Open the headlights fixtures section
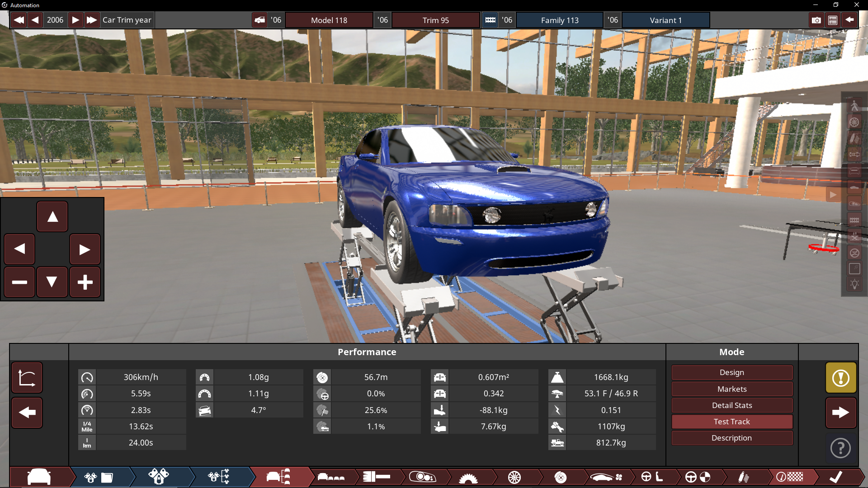The height and width of the screenshot is (488, 868). (422, 477)
